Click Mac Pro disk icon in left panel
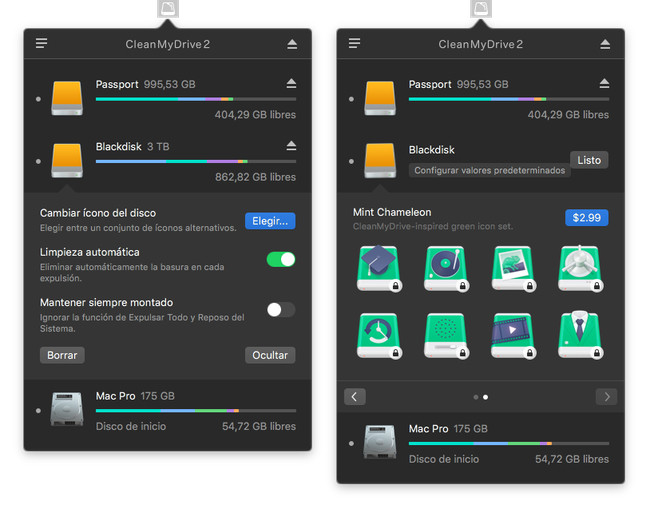Image resolution: width=650 pixels, height=525 pixels. (x=67, y=410)
